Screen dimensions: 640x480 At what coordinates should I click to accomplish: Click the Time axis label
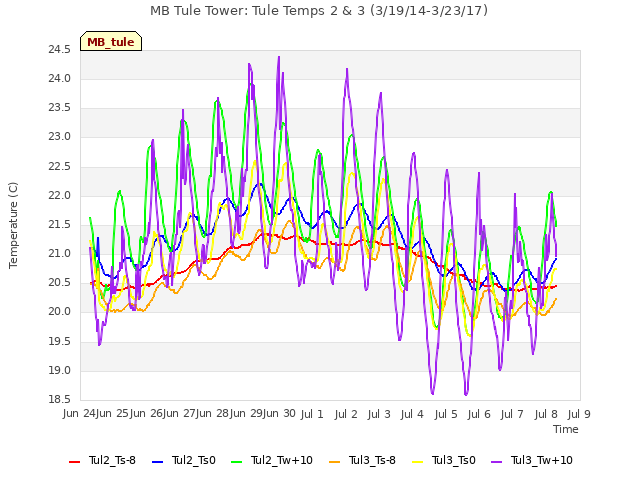[566, 429]
